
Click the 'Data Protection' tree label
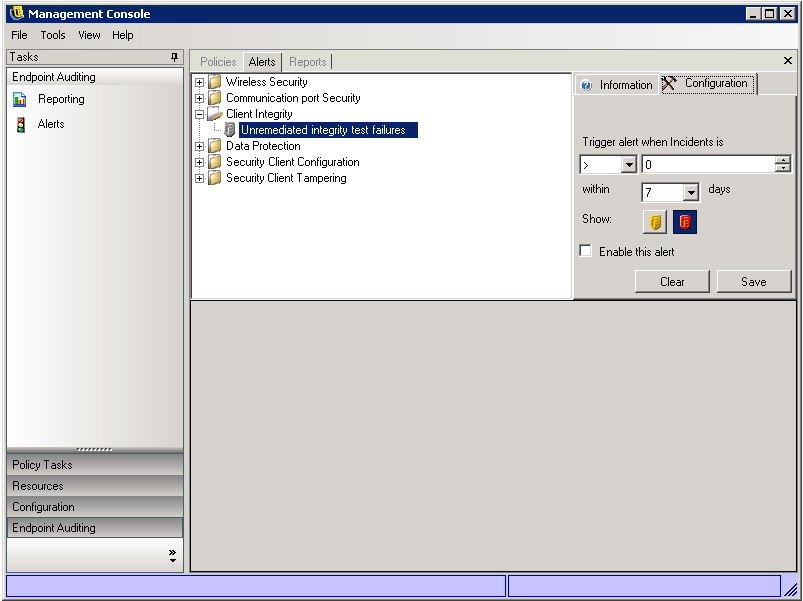263,146
